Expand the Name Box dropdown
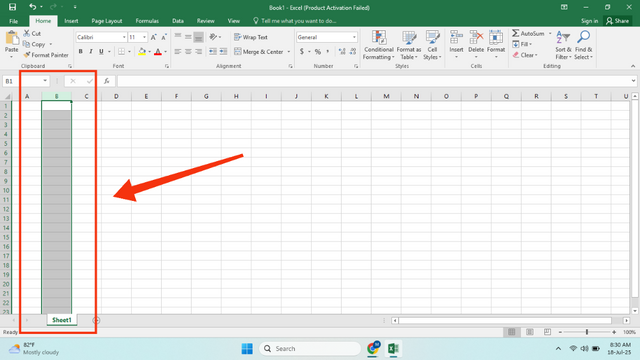The image size is (640, 360). click(x=45, y=81)
